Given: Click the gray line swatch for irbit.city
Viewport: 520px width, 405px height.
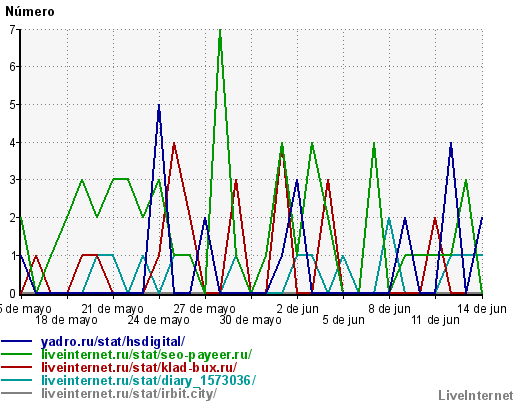Looking at the screenshot, I should click(x=17, y=393).
